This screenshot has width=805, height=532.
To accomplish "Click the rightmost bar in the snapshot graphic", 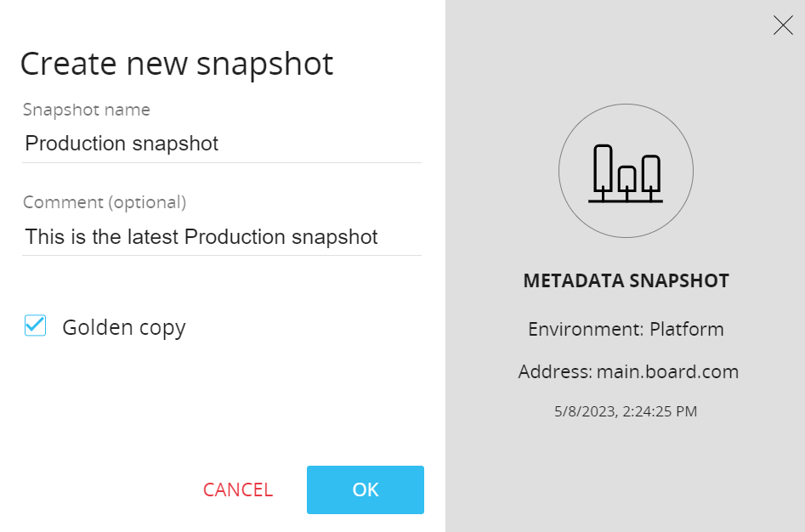I will [649, 176].
